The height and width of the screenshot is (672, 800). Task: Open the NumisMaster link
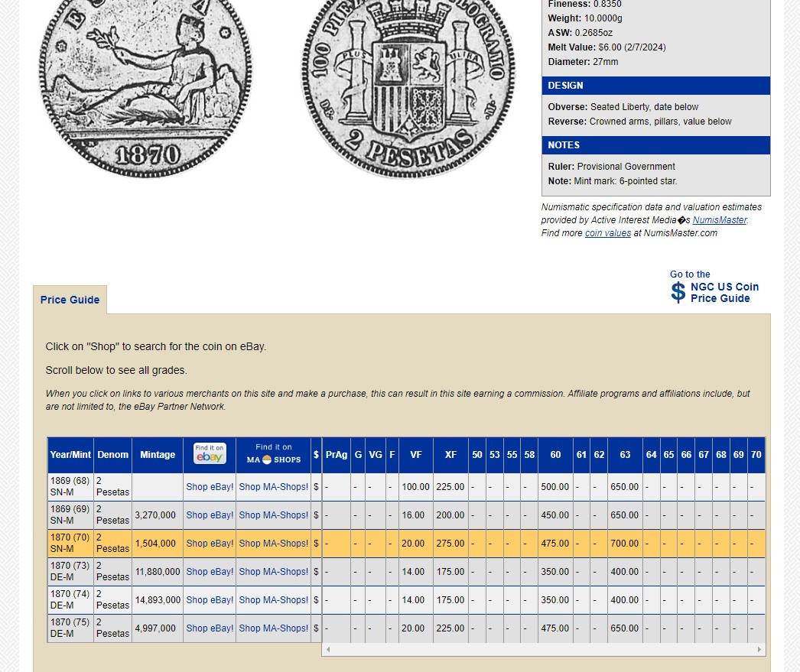pyautogui.click(x=719, y=220)
